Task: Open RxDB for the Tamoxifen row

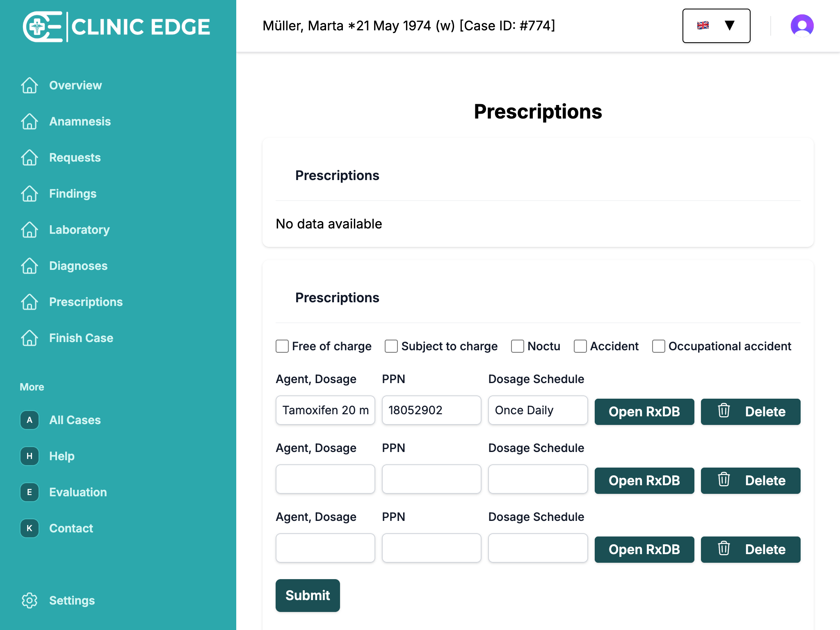Action: [x=644, y=411]
